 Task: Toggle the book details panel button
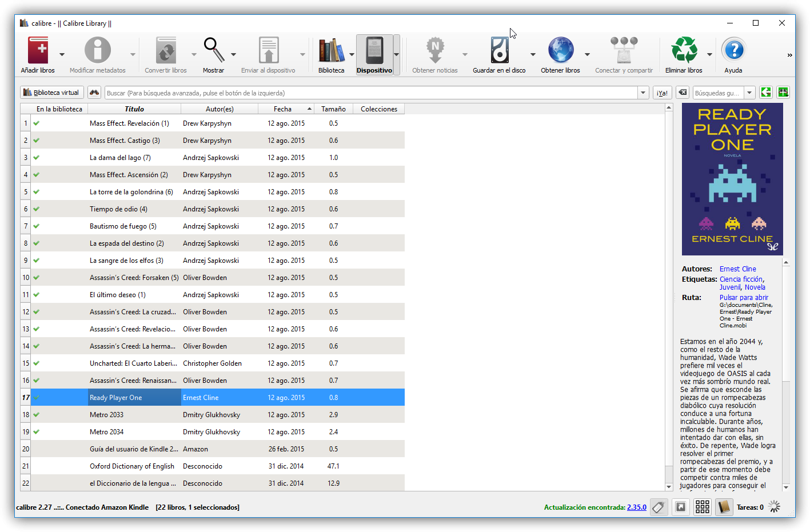(x=724, y=507)
